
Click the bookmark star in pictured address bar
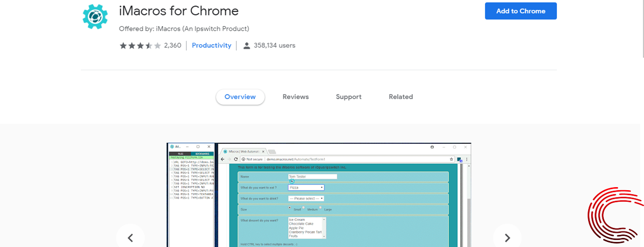click(452, 159)
